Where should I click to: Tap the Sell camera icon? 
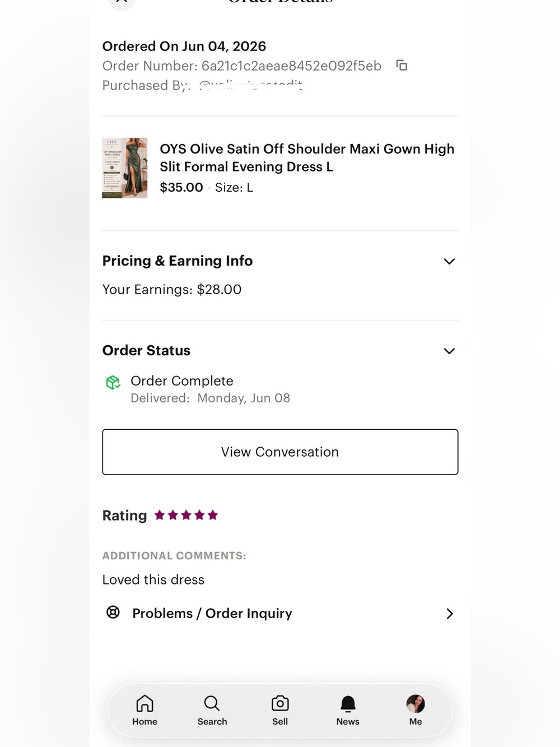click(x=280, y=704)
